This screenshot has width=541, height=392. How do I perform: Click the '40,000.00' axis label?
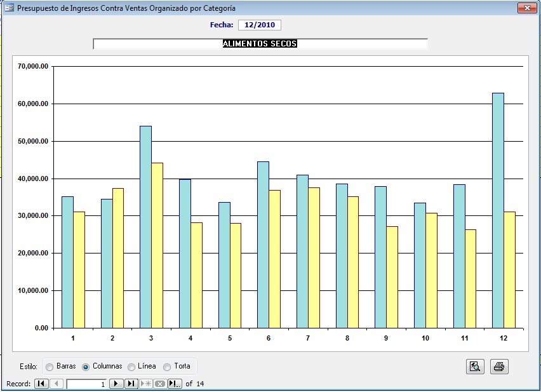[33, 179]
